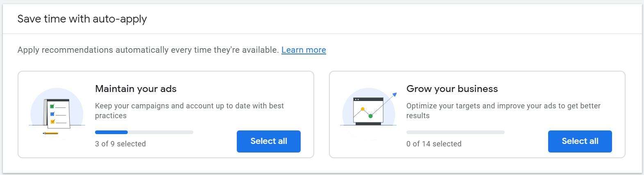Screen dimensions: 644x175
Task: Select all Maintain your ads recommendations
Action: tap(268, 141)
